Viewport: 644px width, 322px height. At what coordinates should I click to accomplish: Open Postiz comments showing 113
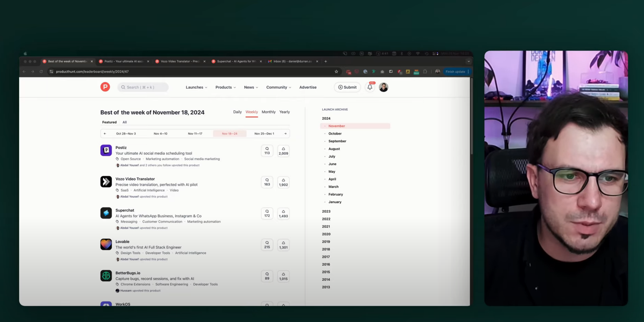(267, 151)
